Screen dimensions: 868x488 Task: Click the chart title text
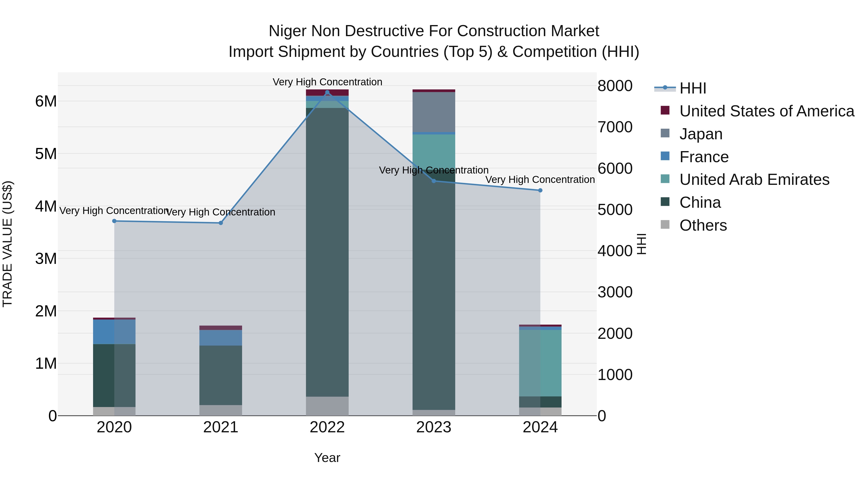[434, 41]
